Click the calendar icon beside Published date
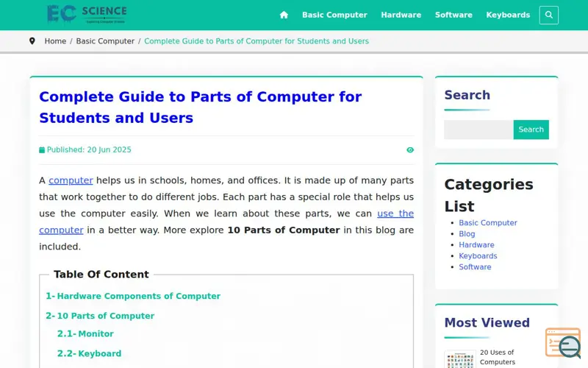 pyautogui.click(x=42, y=150)
